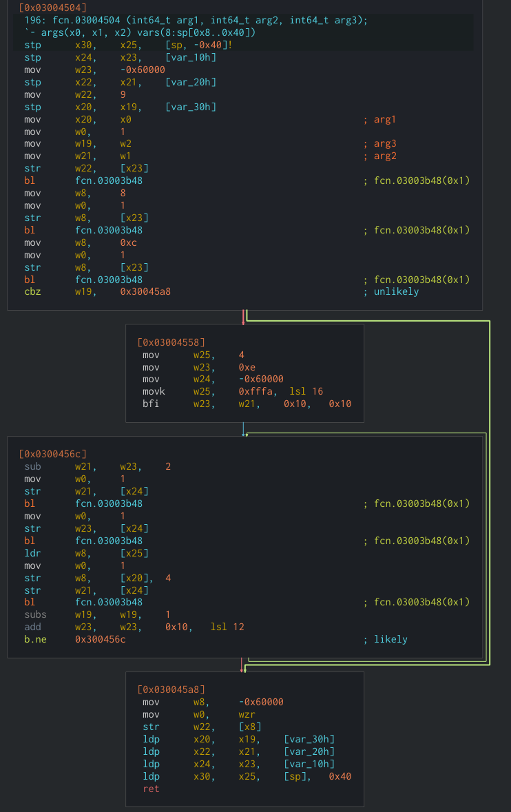The height and width of the screenshot is (812, 511).
Task: Click the [0x03004504] block address header
Action: click(x=53, y=8)
